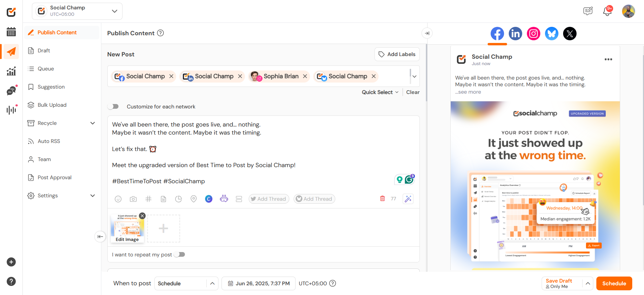644x295 pixels.
Task: Open analytics bar chart in left rail
Action: click(x=11, y=71)
